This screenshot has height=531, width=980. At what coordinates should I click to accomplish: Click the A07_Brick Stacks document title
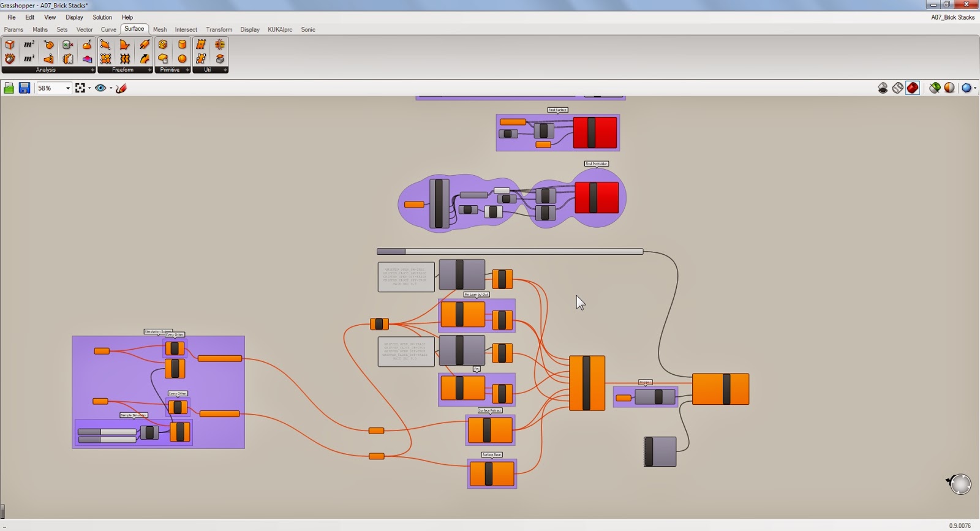tap(952, 17)
